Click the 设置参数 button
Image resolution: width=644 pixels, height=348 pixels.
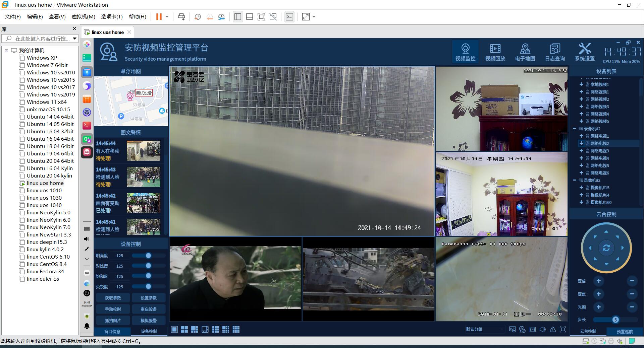pyautogui.click(x=149, y=298)
